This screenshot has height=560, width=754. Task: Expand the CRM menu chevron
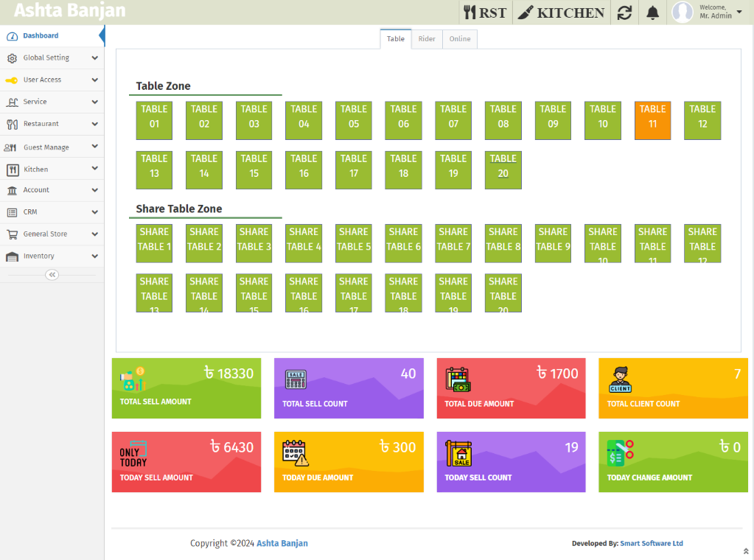click(x=95, y=212)
